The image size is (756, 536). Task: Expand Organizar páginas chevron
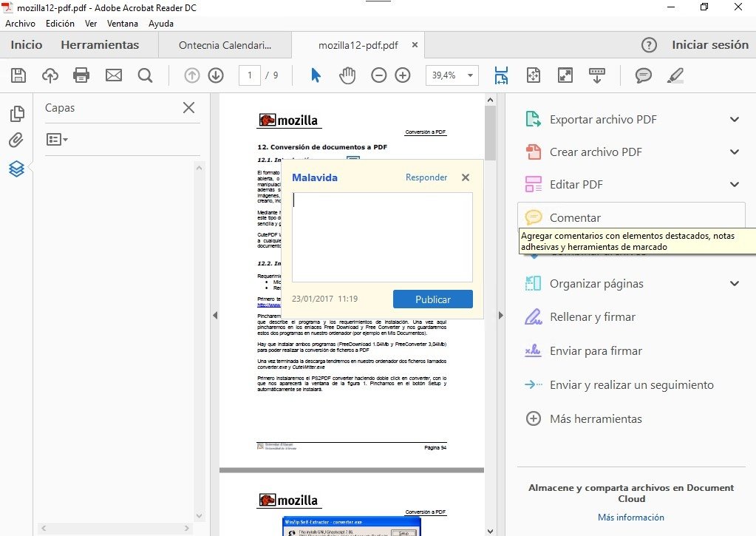(735, 284)
